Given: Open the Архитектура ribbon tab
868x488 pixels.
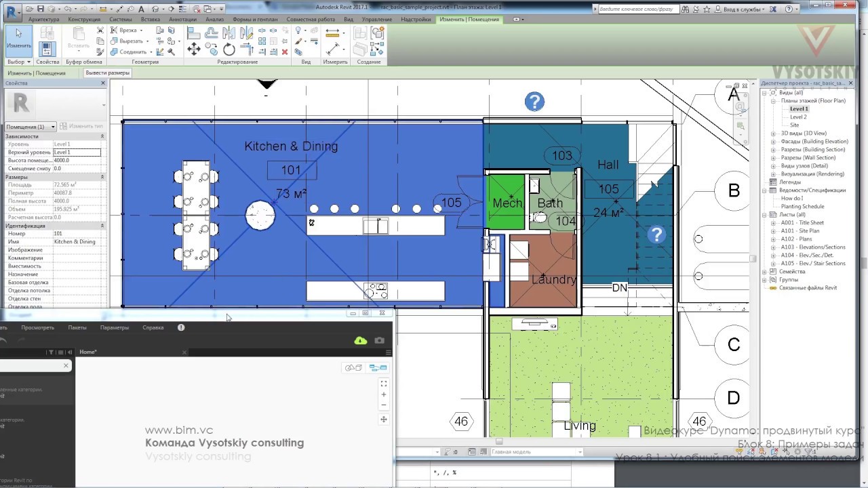Looking at the screenshot, I should tap(44, 20).
